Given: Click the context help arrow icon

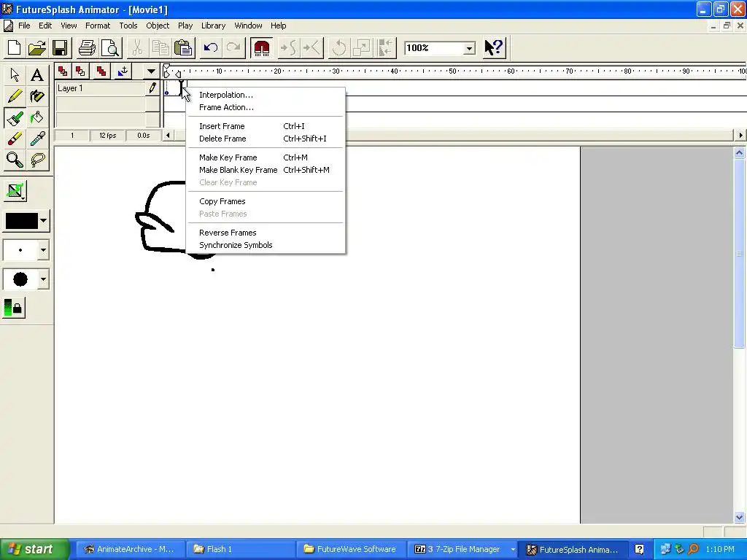Looking at the screenshot, I should point(494,47).
